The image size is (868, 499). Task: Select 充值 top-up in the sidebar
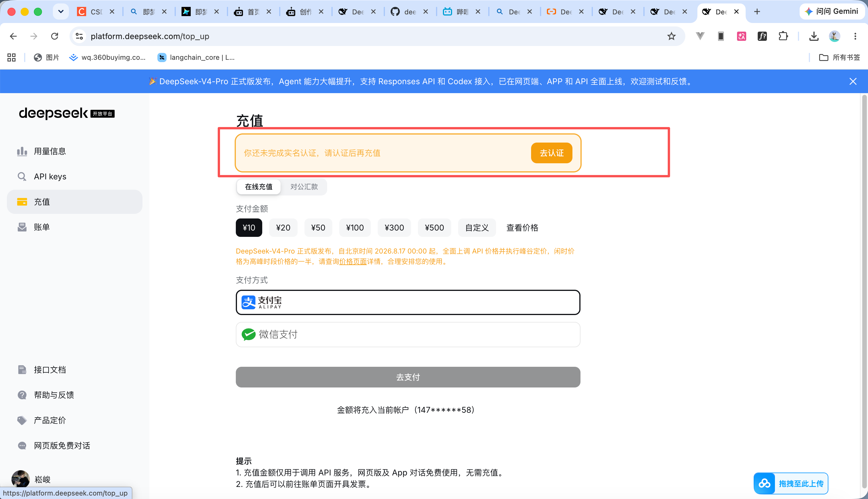[x=75, y=202]
